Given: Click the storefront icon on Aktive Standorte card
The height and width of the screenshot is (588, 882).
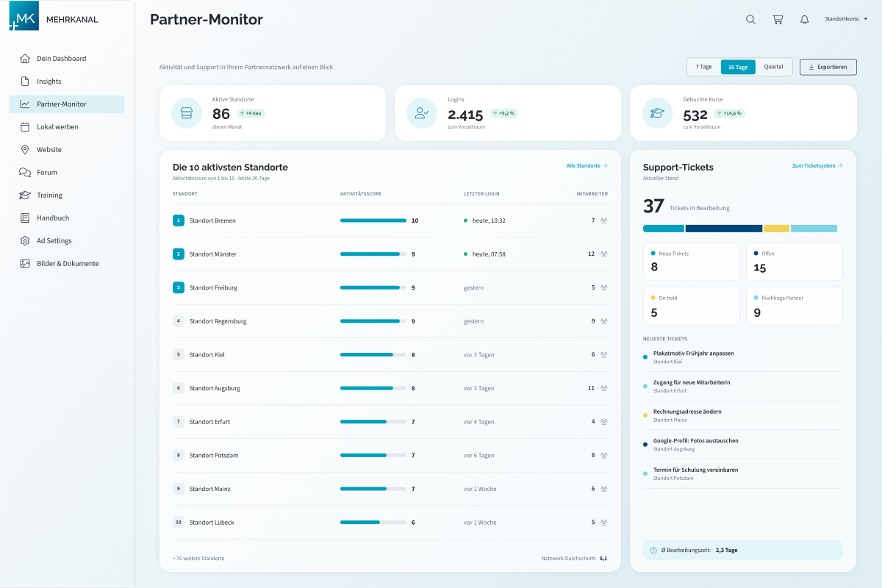Looking at the screenshot, I should (187, 113).
